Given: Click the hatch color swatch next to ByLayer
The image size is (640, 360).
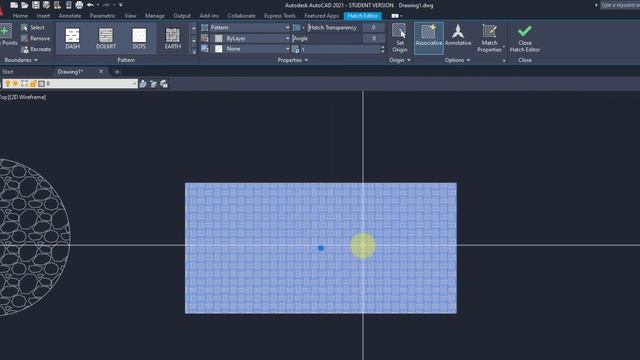Looking at the screenshot, I should [219, 38].
